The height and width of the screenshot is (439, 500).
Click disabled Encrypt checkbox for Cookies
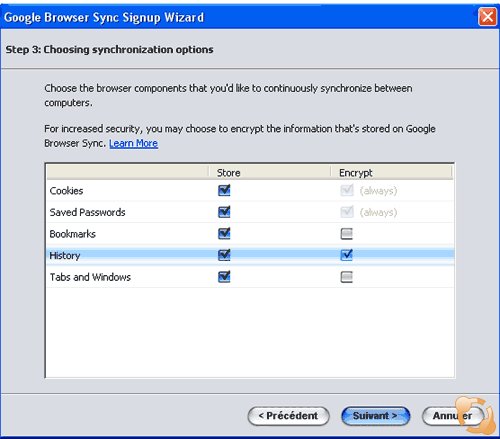(347, 190)
